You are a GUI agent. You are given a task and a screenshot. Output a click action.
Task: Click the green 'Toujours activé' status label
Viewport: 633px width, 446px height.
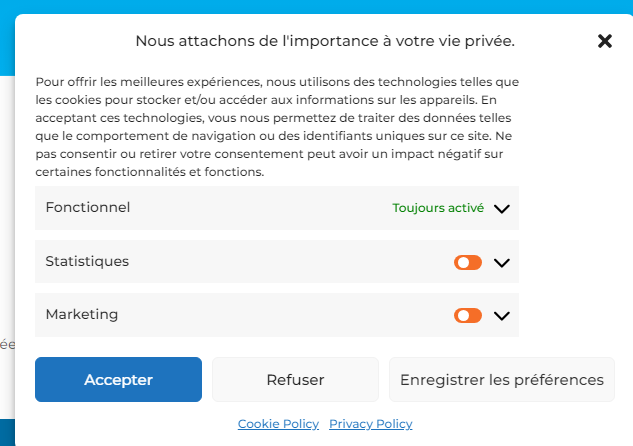coord(438,208)
